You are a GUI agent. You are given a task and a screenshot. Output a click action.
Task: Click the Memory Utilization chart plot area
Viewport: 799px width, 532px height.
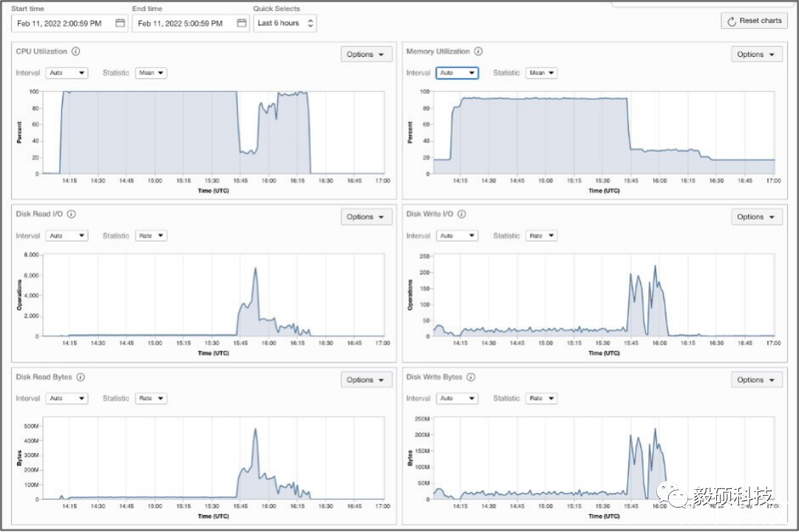point(604,132)
